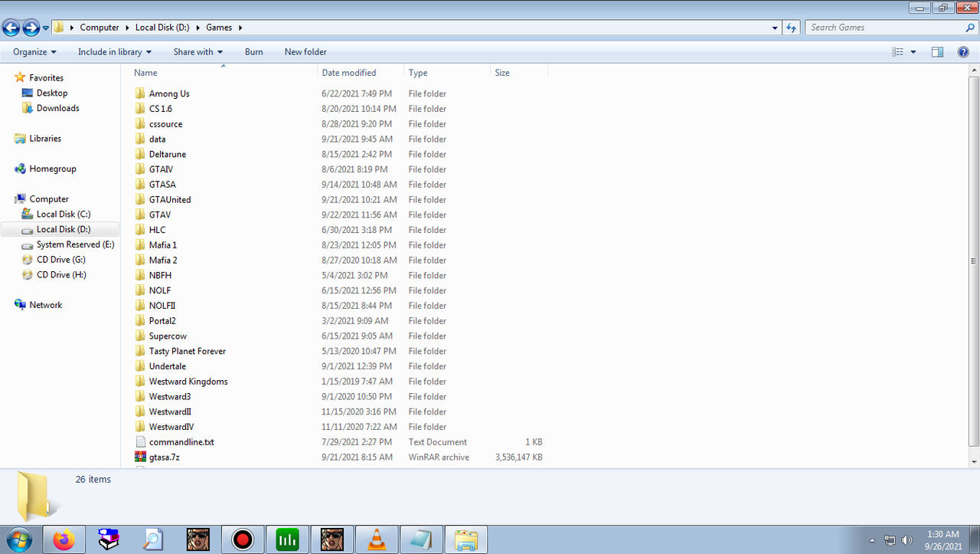Open the Share with menu
Image resolution: width=980 pixels, height=554 pixels.
198,52
